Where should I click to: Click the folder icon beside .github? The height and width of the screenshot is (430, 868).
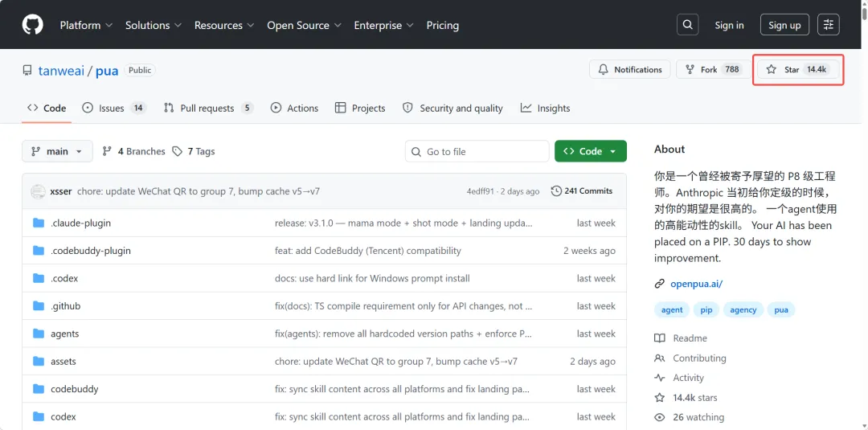pyautogui.click(x=39, y=306)
